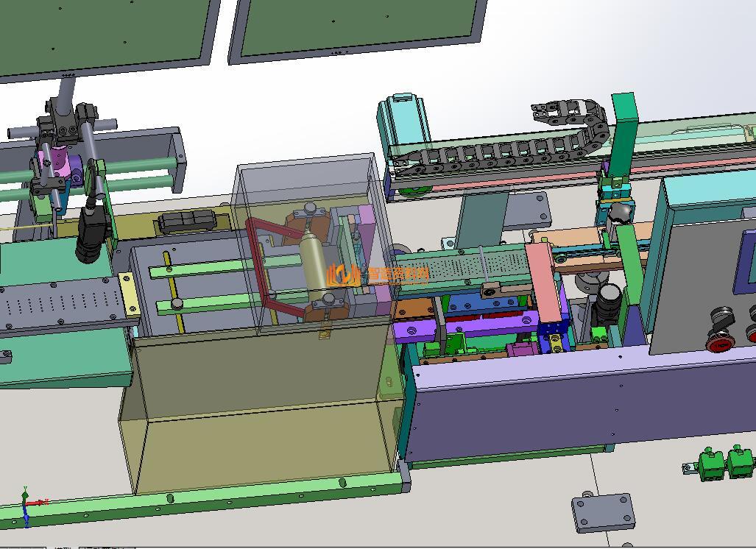Select the tall green vertical post
Viewport: 756px width, 549px height.
[x=623, y=134]
